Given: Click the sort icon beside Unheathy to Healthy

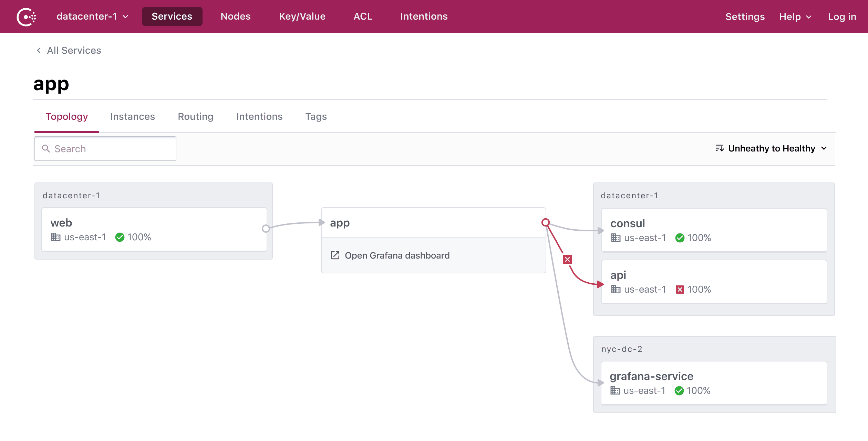Looking at the screenshot, I should coord(719,148).
